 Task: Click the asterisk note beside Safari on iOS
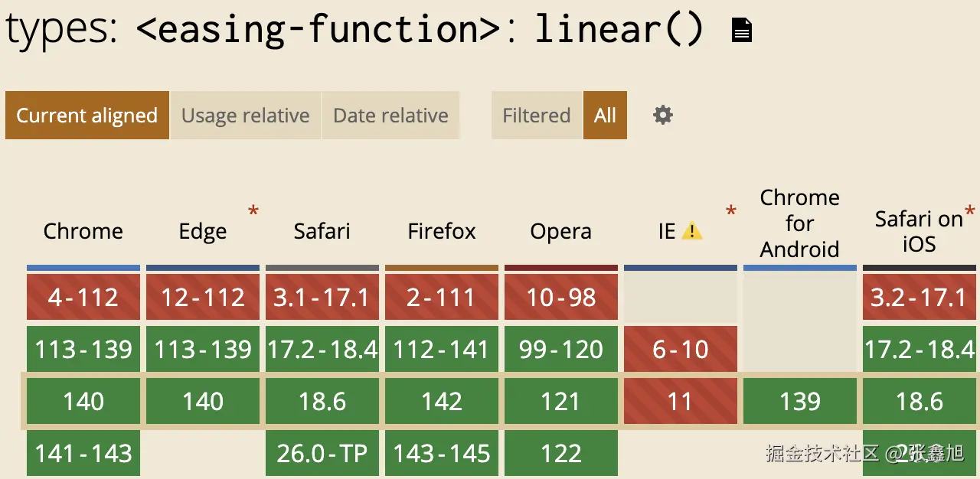pyautogui.click(x=970, y=211)
